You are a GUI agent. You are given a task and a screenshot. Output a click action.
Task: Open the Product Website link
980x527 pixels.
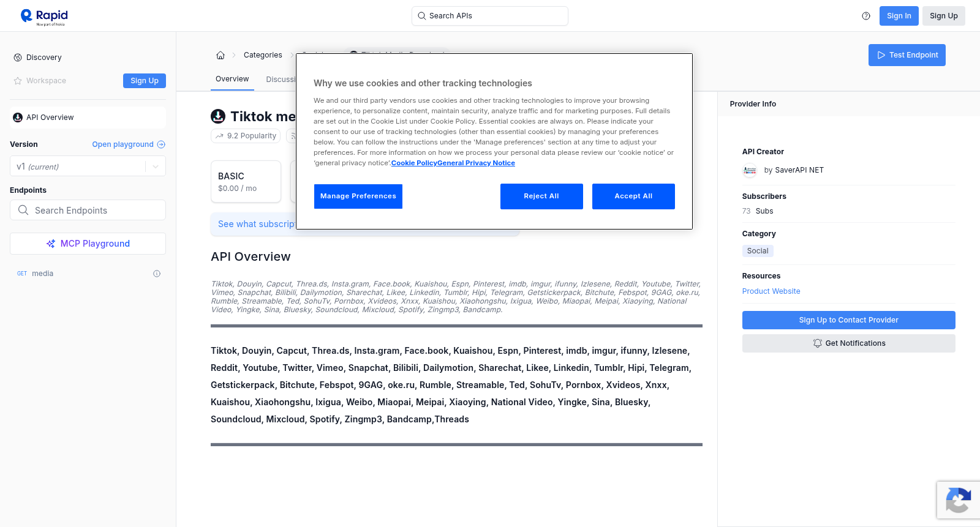771,291
